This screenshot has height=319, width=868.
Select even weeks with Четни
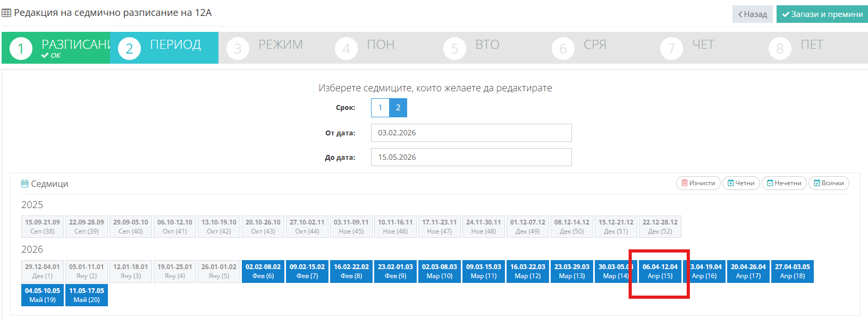click(x=740, y=183)
